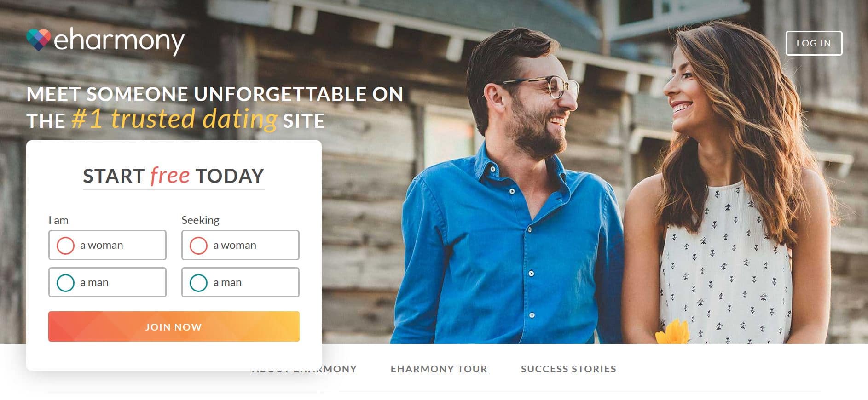Select 'a woman' radio under I am
The height and width of the screenshot is (400, 868).
click(65, 246)
